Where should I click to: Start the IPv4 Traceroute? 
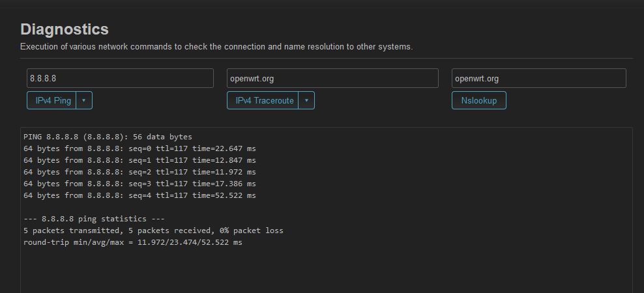[263, 100]
